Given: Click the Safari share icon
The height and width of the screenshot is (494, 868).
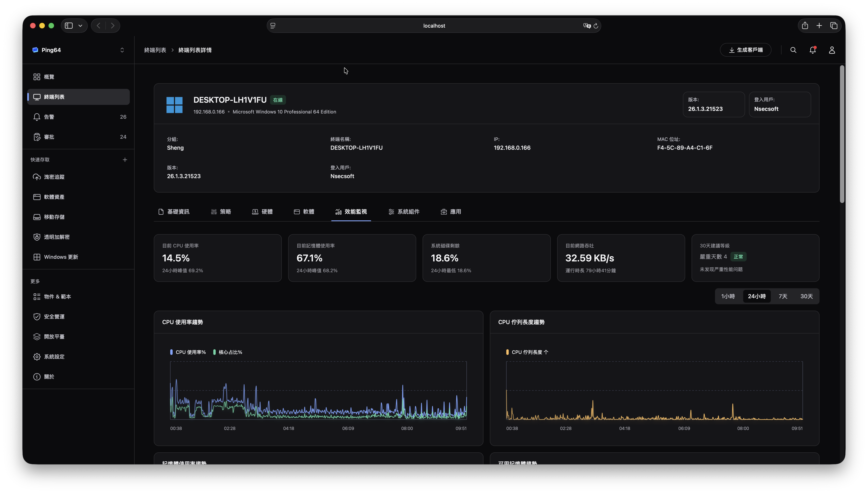Looking at the screenshot, I should click(x=805, y=25).
